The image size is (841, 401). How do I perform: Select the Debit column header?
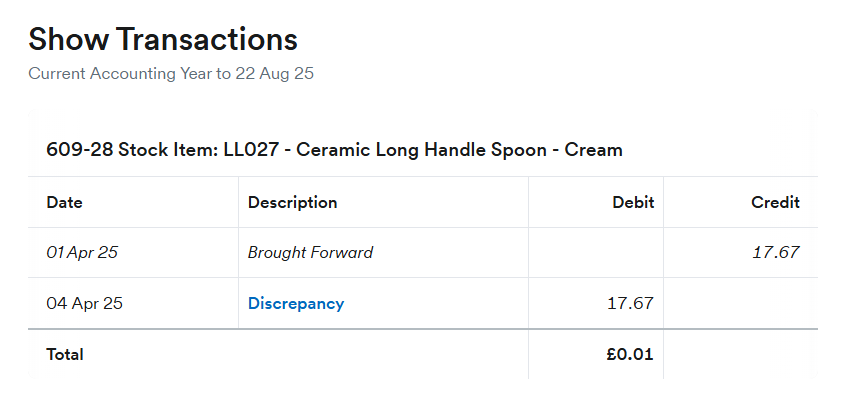pyautogui.click(x=633, y=202)
